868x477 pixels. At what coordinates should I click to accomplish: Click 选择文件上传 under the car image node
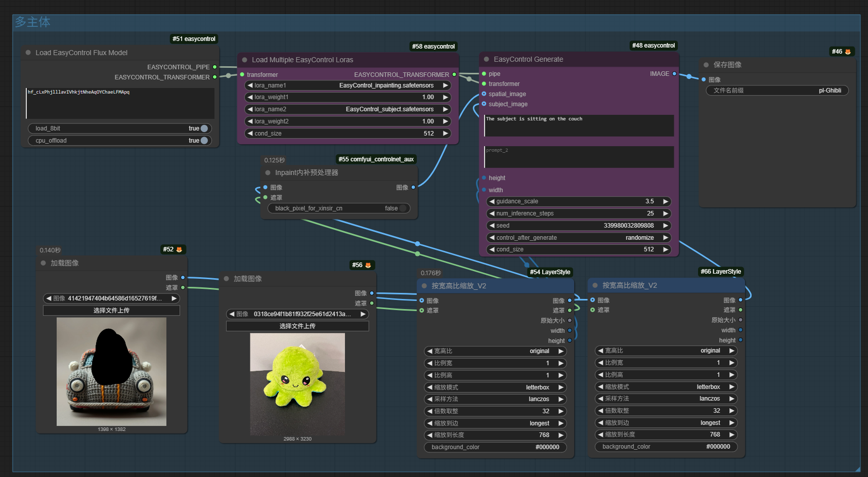111,311
